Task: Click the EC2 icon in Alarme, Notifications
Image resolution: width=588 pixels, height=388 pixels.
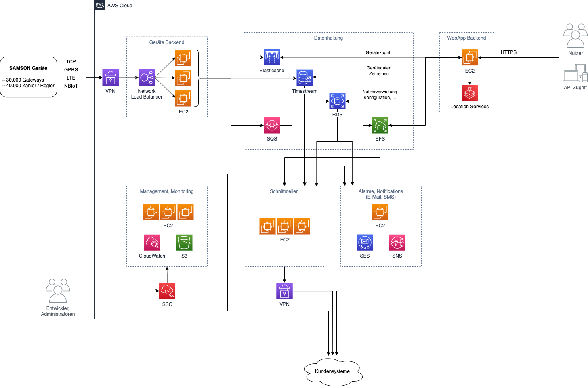Action: [380, 212]
